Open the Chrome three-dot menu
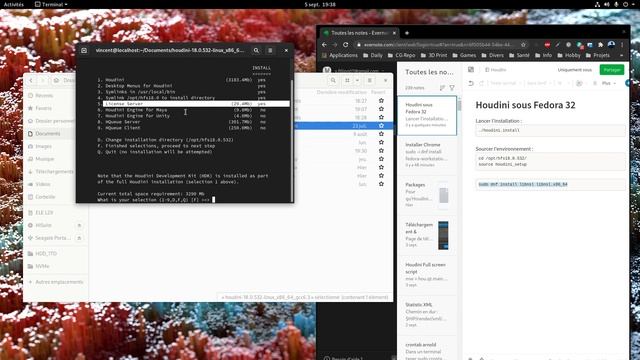The image size is (640, 360). [622, 44]
